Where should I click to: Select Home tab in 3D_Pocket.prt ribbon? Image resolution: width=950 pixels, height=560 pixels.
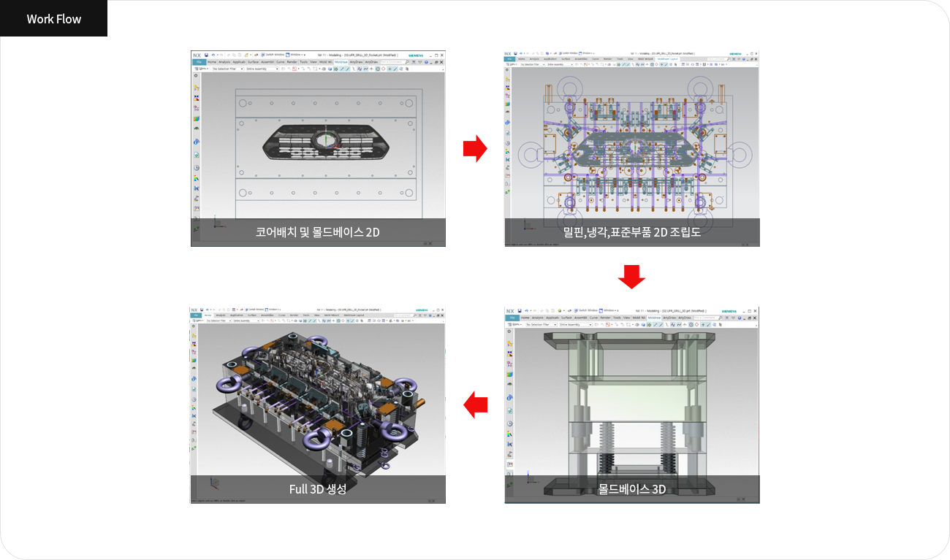(x=212, y=62)
